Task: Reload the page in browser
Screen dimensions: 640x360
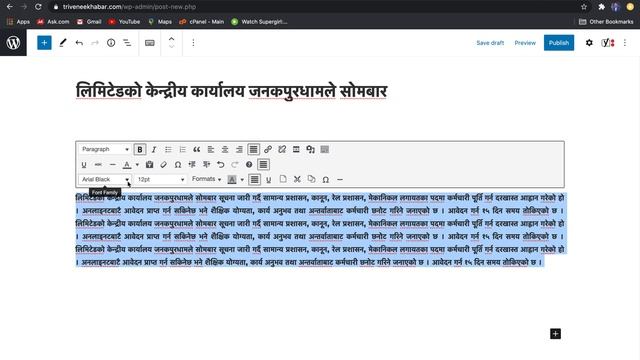Action: 38,7
